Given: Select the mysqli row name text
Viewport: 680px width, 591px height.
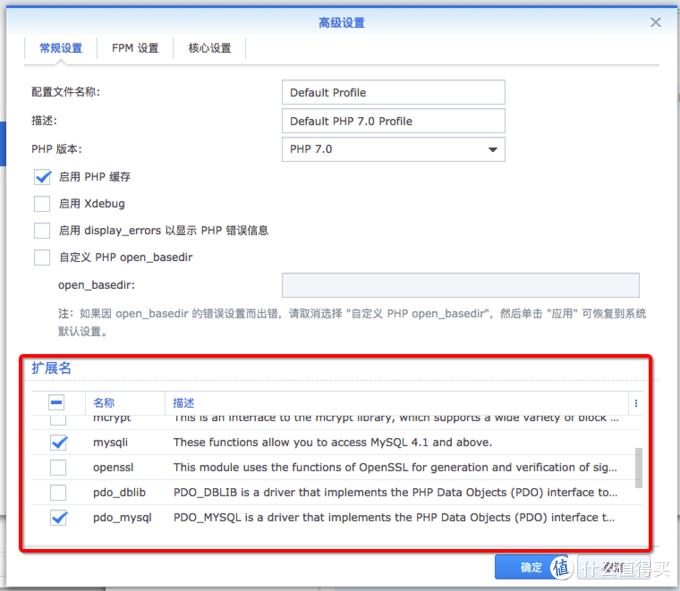Looking at the screenshot, I should coord(111,443).
